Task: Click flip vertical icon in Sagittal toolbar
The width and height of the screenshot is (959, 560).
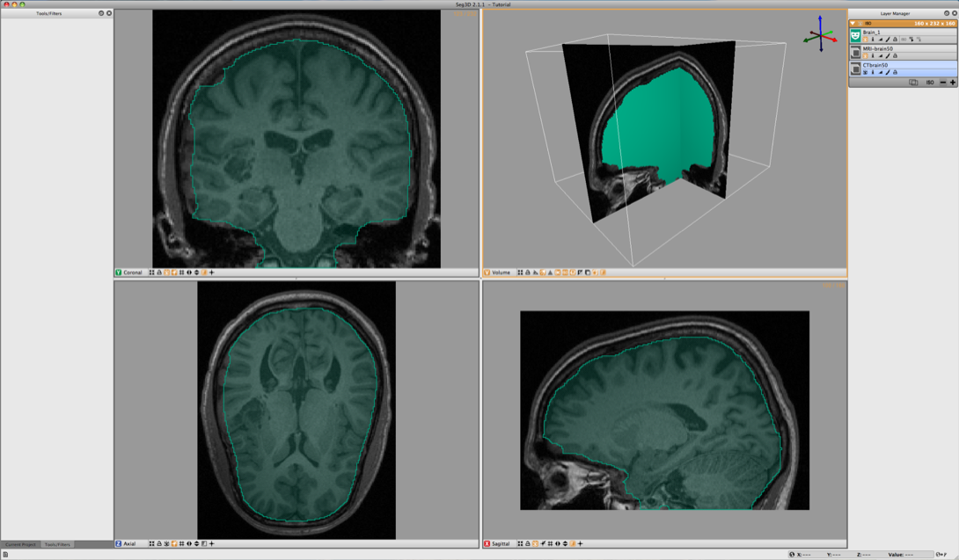Action: 565,543
